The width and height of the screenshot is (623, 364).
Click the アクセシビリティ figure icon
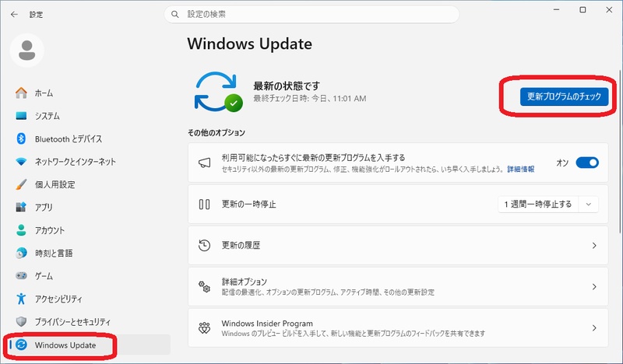pos(21,299)
